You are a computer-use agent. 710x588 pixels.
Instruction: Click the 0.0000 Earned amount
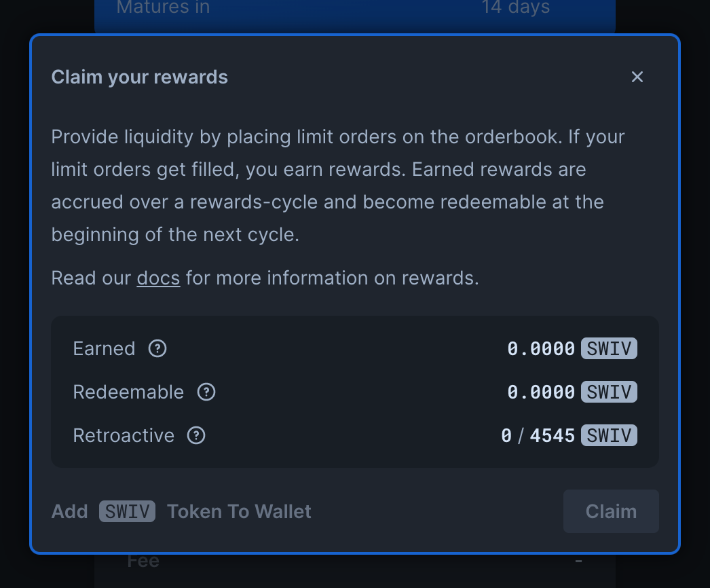[x=540, y=348]
